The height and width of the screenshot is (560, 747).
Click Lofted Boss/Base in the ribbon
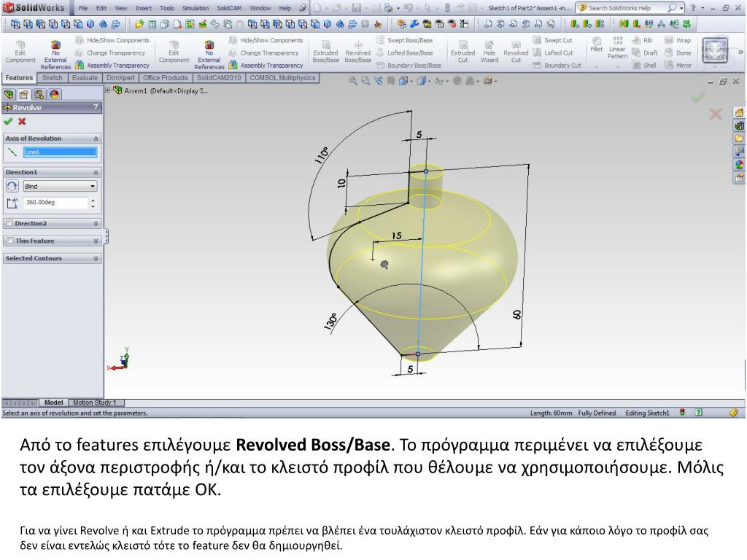[x=404, y=52]
